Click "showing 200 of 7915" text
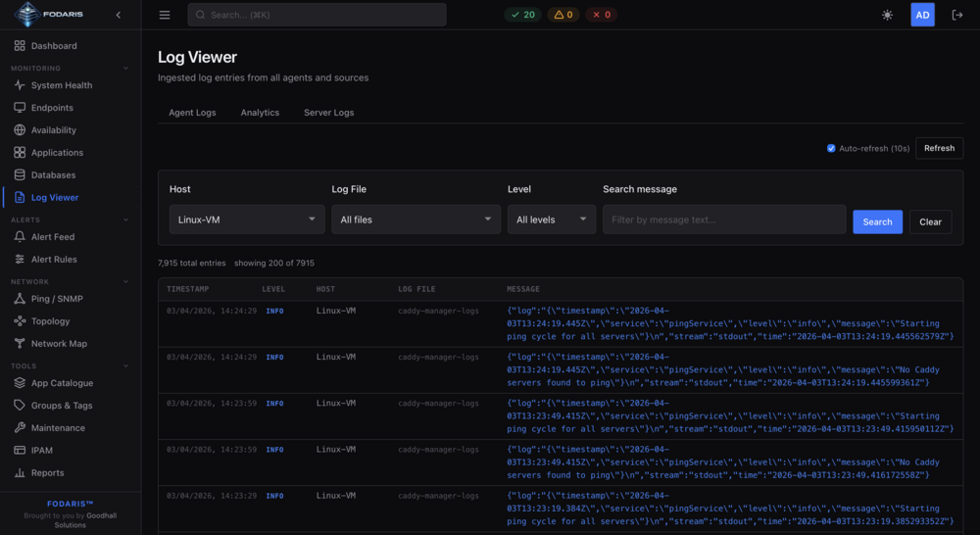 click(274, 264)
